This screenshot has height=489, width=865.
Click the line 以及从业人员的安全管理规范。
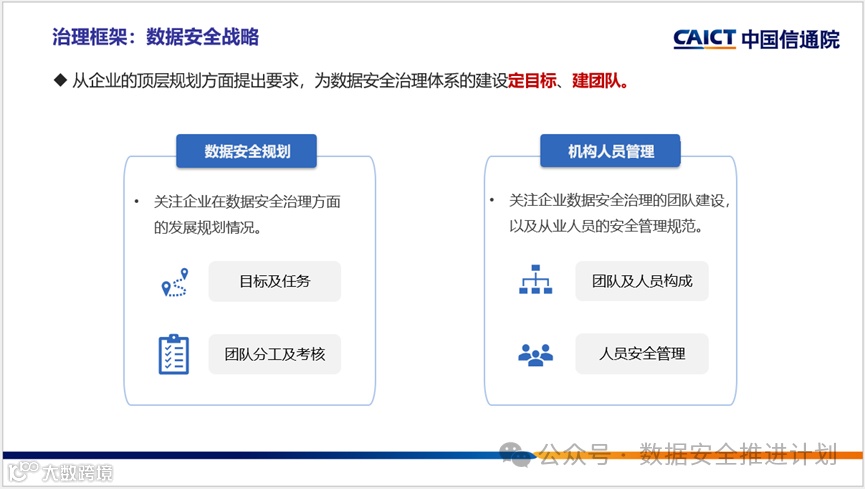click(606, 226)
